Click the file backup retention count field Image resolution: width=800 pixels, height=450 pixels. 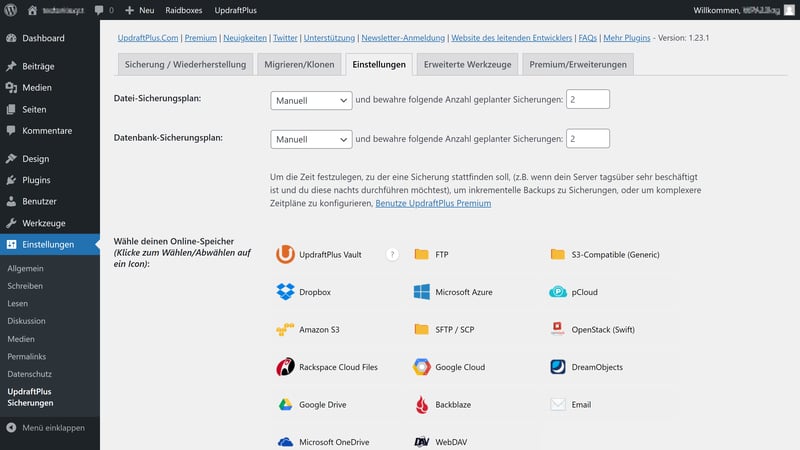point(587,100)
